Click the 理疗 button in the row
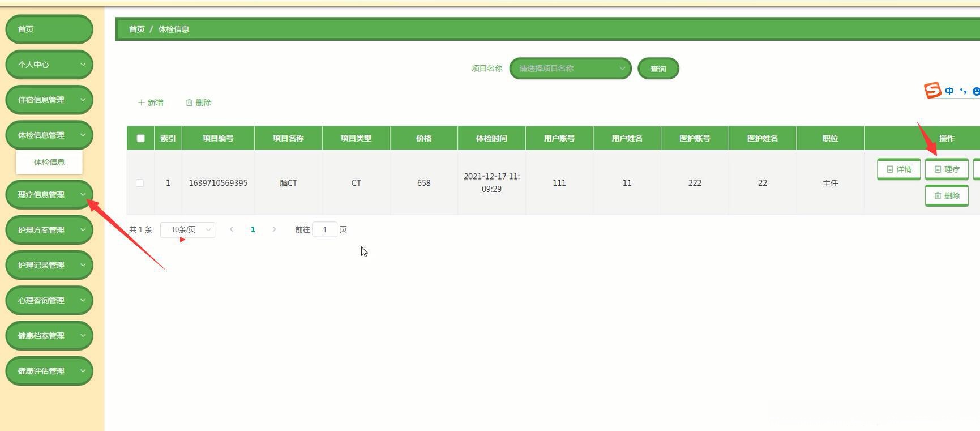Screen dimensions: 980x431 coord(947,169)
